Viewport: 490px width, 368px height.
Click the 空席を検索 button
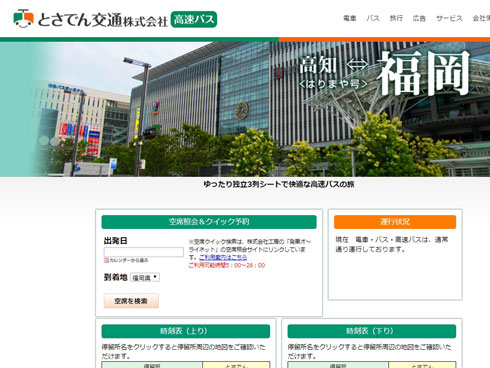tap(131, 301)
